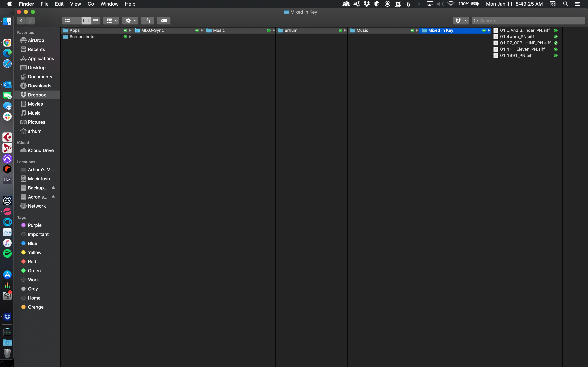Click the Bluetooth menu bar status icon

[x=419, y=4]
